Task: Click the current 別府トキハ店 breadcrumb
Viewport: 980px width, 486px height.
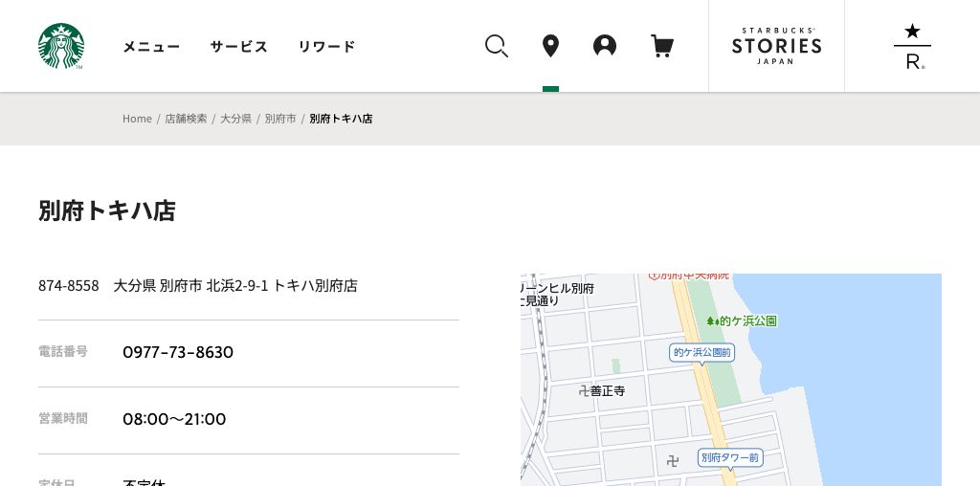Action: point(341,119)
